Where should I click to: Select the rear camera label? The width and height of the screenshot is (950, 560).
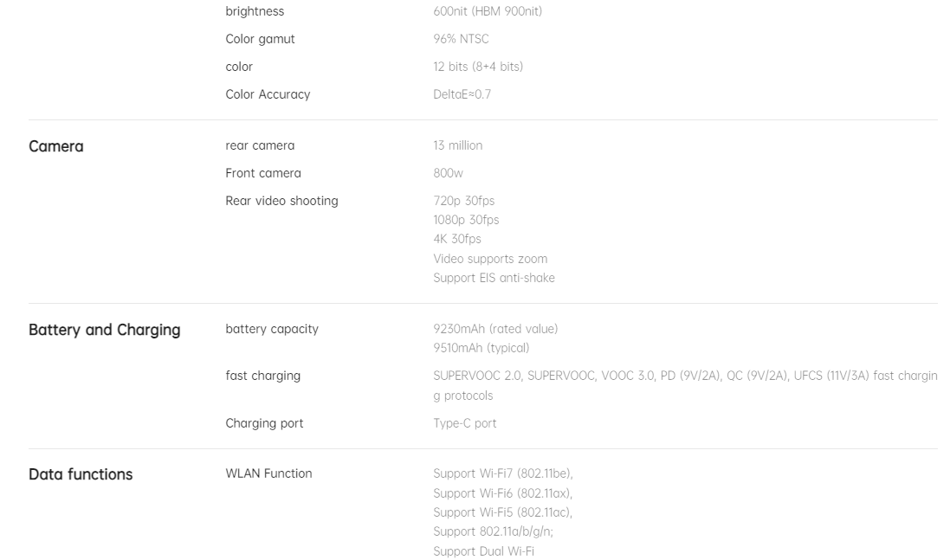tap(260, 145)
